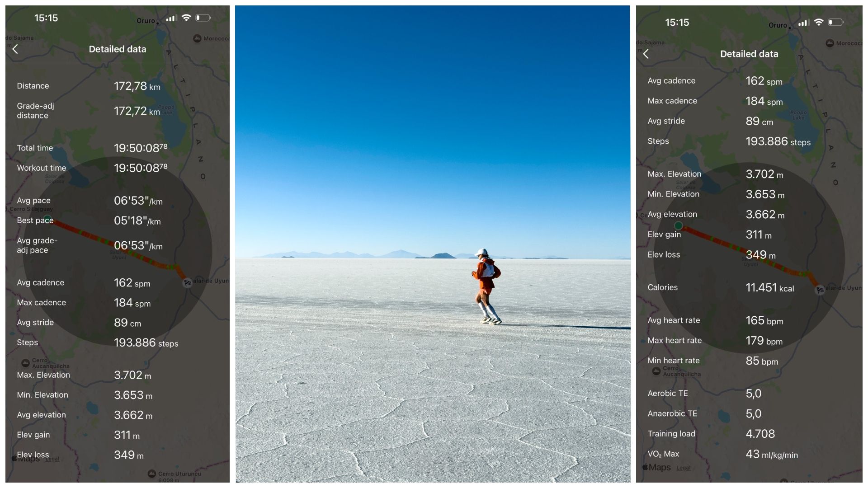The image size is (868, 488).
Task: Open the runner photo on salt flat
Action: (433, 244)
